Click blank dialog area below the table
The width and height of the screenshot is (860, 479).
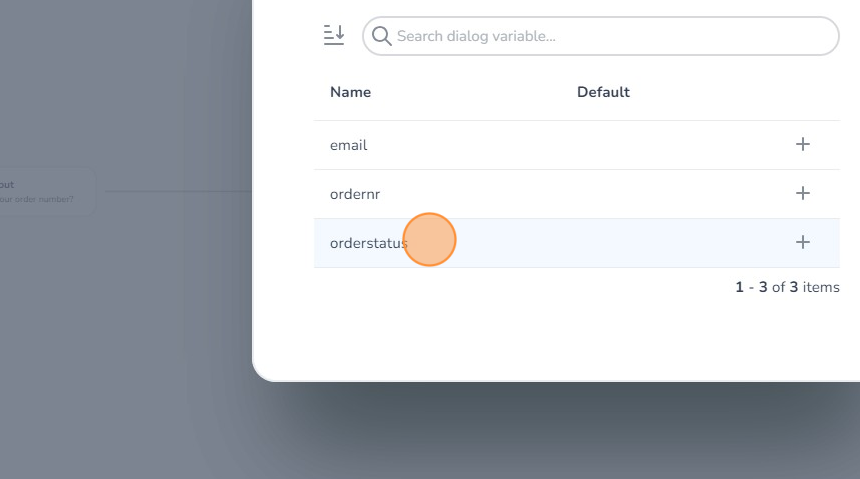(550, 340)
